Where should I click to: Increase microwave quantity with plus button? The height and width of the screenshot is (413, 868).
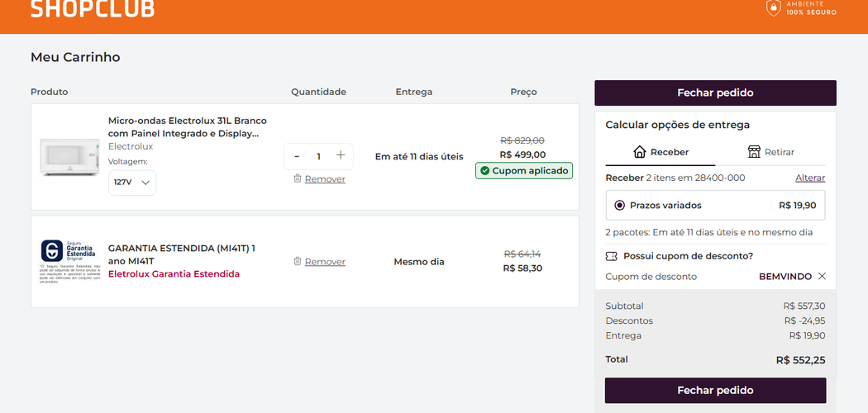coord(341,156)
